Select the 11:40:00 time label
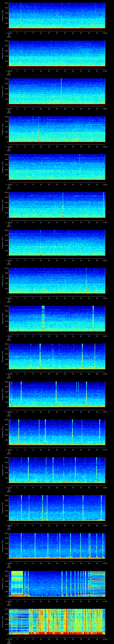 (9, 601)
